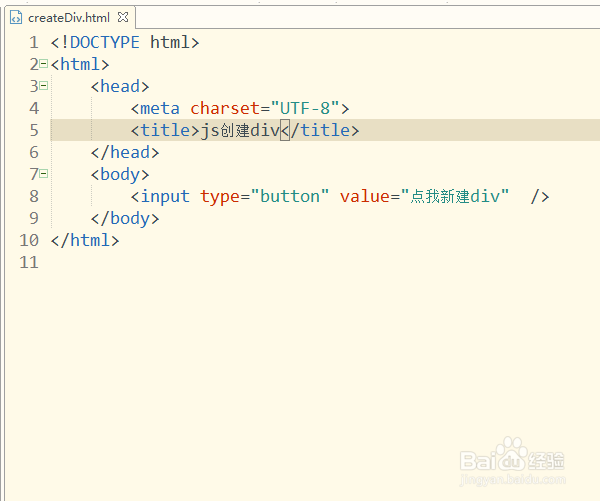Click line number 1 in the gutter
Viewport: 600px width, 501px height.
click(x=34, y=42)
